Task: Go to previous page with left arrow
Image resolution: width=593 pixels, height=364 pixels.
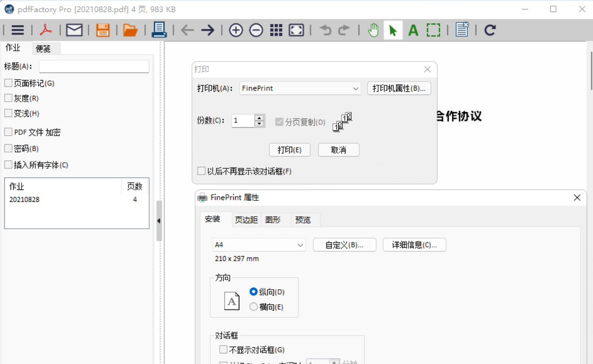Action: pos(187,30)
